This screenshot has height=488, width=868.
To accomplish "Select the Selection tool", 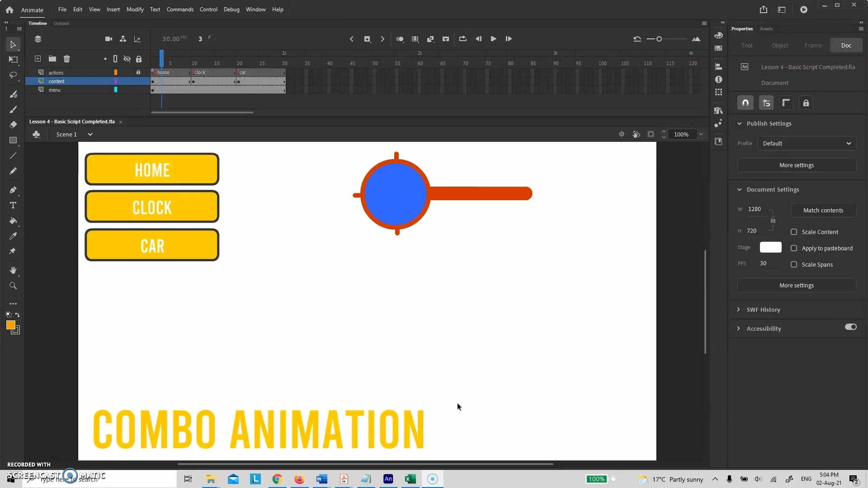I will coord(13,44).
